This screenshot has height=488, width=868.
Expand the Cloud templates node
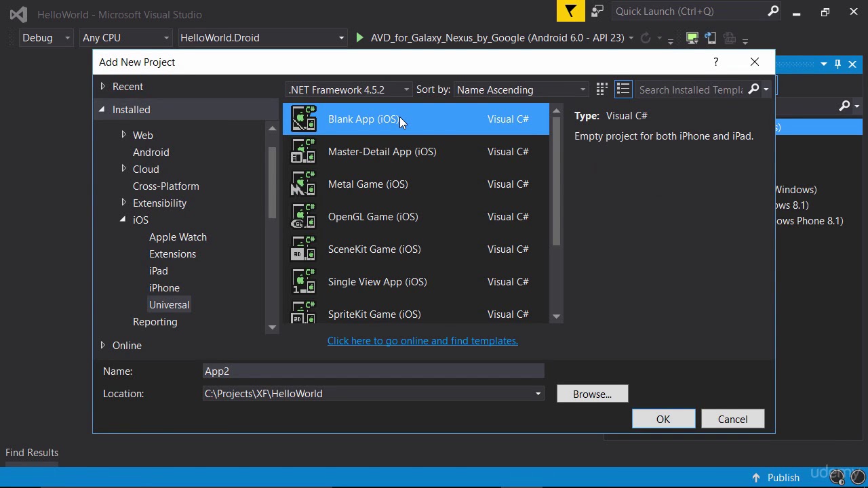(123, 169)
